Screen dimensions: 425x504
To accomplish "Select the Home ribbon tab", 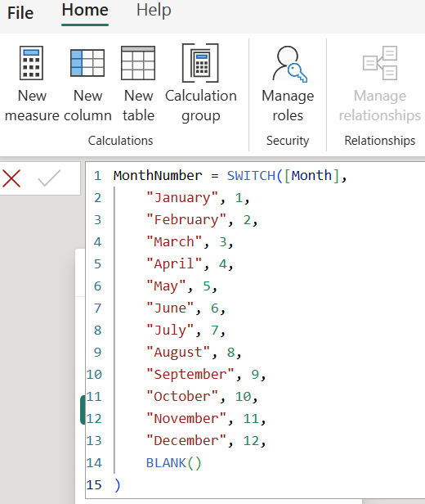I will [85, 11].
